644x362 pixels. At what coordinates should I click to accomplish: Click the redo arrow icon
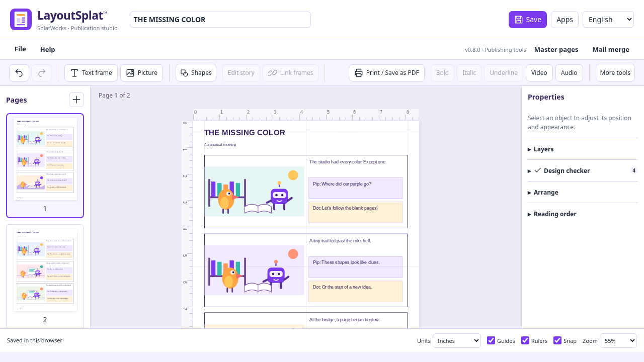pos(42,73)
